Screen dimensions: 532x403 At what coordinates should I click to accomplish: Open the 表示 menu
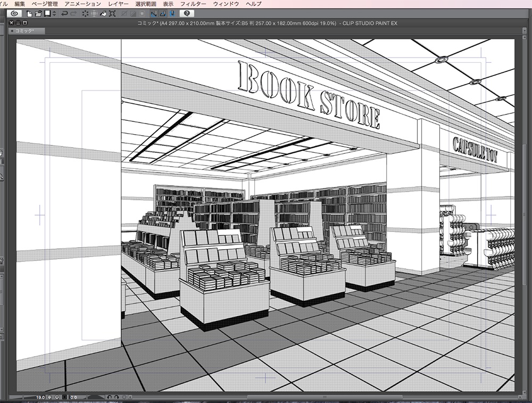(x=168, y=4)
